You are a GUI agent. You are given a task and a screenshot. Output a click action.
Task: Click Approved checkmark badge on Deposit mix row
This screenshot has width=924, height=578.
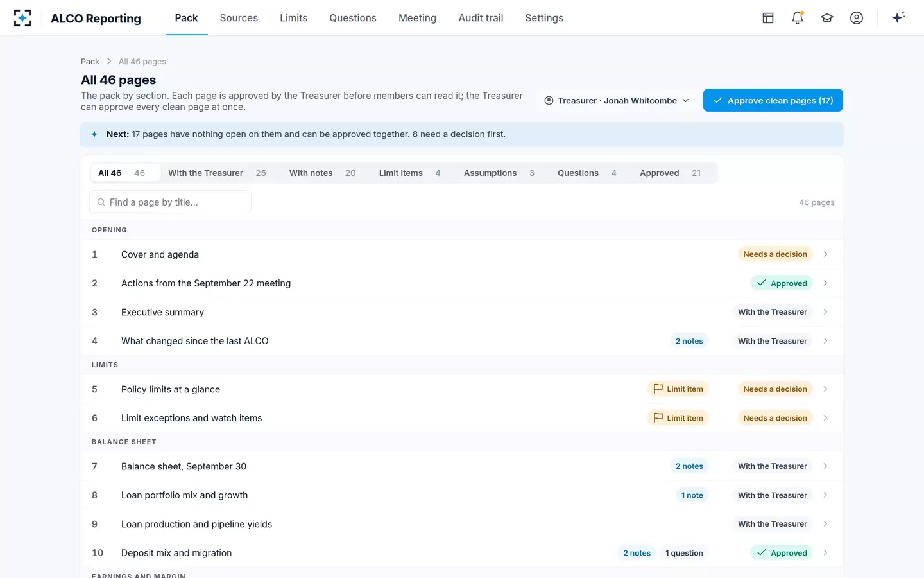(x=782, y=553)
